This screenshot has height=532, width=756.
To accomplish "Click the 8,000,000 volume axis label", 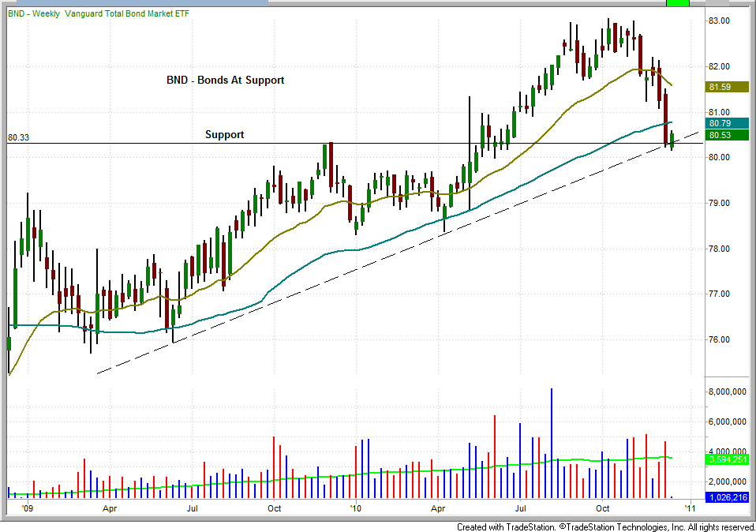I will click(x=727, y=392).
